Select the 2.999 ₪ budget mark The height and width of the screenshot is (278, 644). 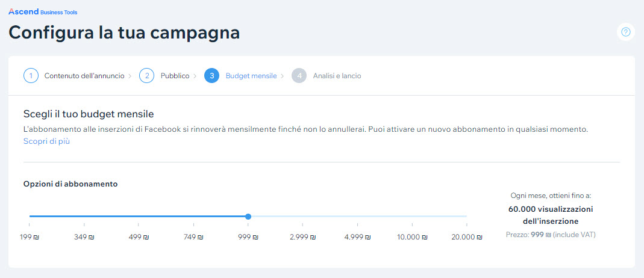click(302, 237)
